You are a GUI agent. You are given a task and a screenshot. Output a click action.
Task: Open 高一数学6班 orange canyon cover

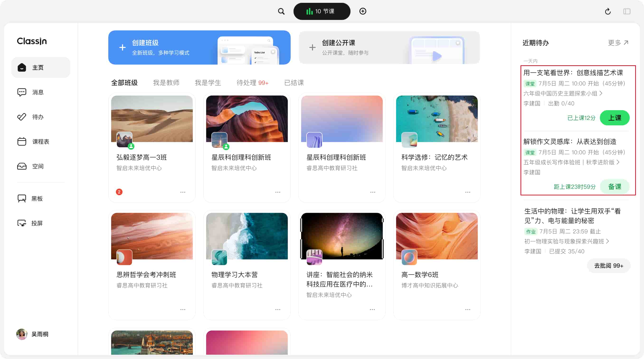[437, 236]
